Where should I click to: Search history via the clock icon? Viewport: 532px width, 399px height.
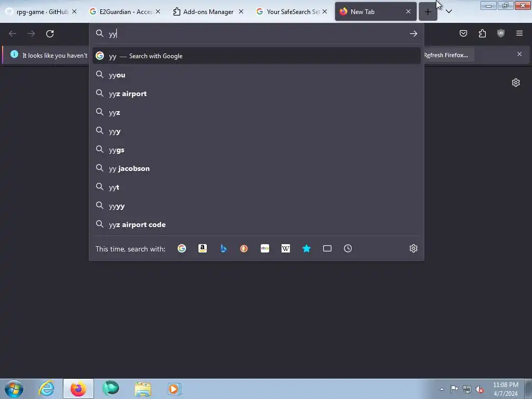tap(348, 248)
